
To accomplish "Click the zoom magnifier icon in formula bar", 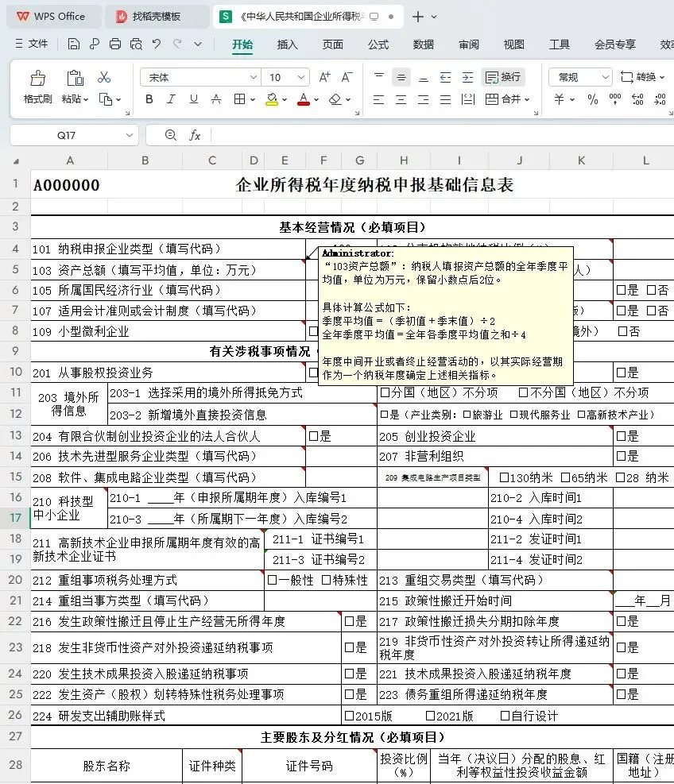I will coord(171,135).
